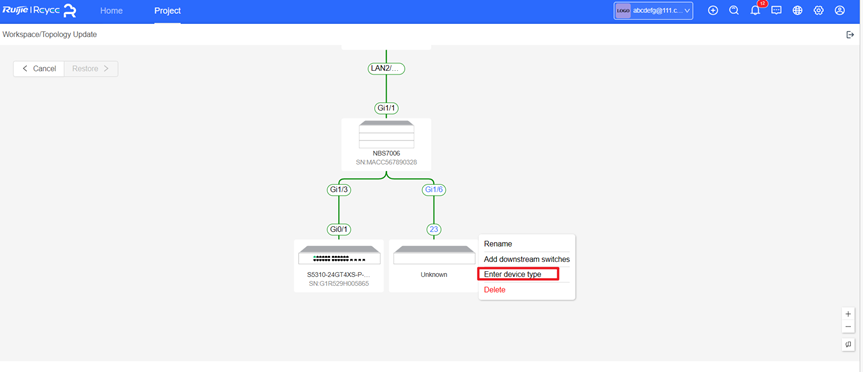
Task: Switch to the Home tab
Action: [111, 11]
